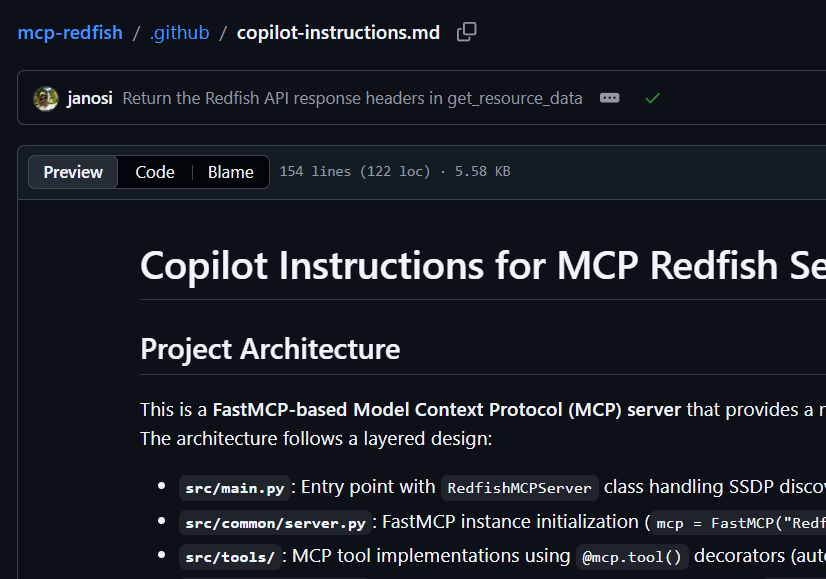Click the @mcp.tool() inline code span

(631, 556)
